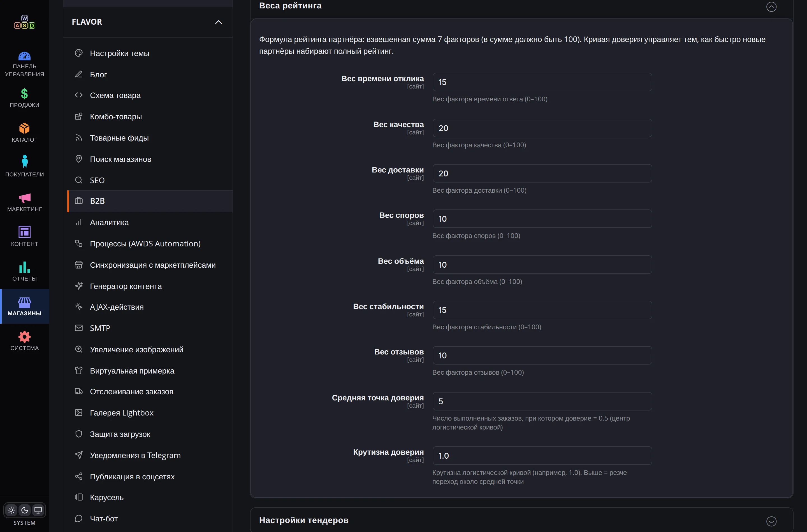Switch to system theme monitor toggle
The width and height of the screenshot is (807, 532).
click(38, 510)
